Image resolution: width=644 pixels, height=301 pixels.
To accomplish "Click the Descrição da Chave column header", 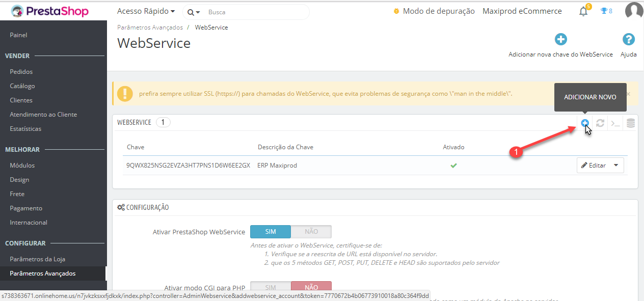I will [x=285, y=147].
